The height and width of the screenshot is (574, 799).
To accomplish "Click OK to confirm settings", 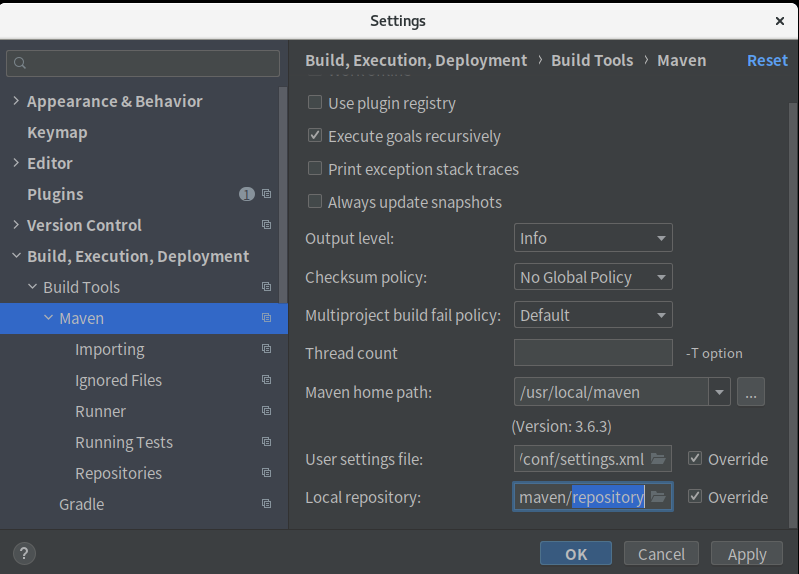I will click(x=576, y=554).
